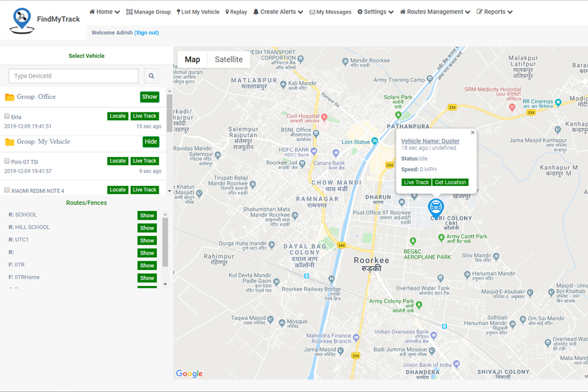Tick the Polo GT TSI checkbox
The image size is (588, 392).
coord(7,161)
